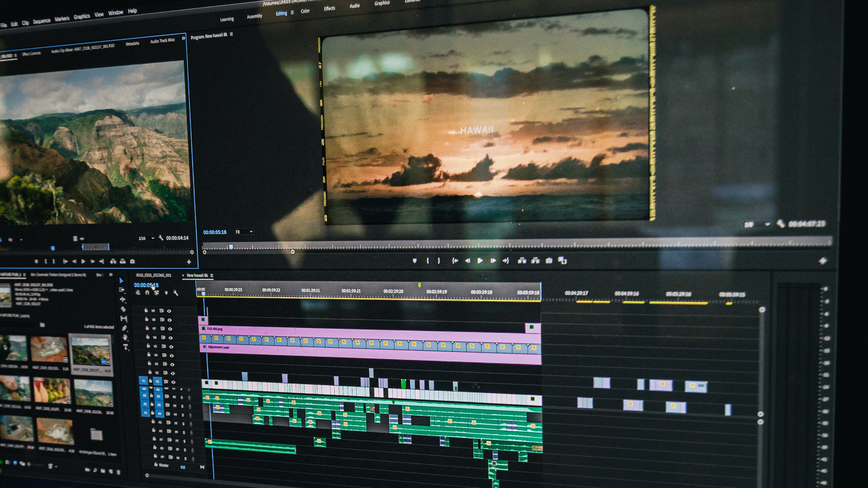Click Add Marker in the program monitor
The width and height of the screenshot is (868, 488).
[x=415, y=261]
